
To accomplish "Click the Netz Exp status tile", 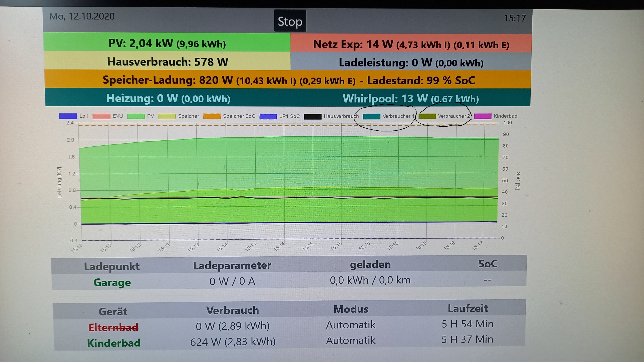I will click(411, 45).
